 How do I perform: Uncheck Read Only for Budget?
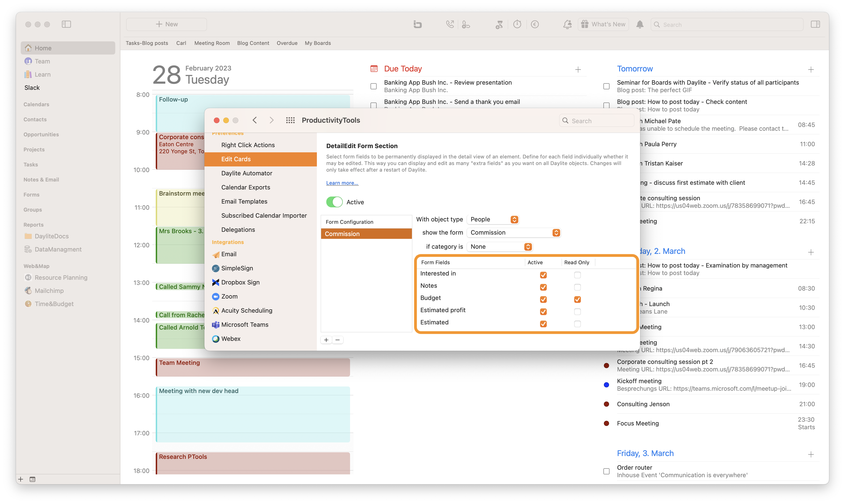[x=577, y=299]
